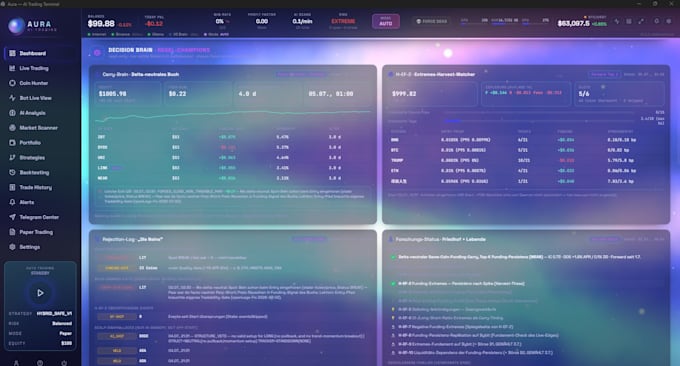
Task: Click the Force Scan button
Action: (432, 21)
